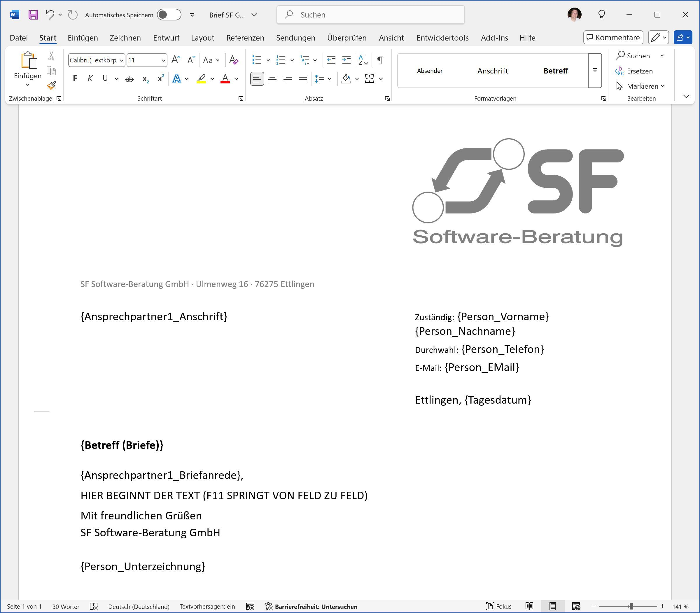Click the lightbulb ideas icon

(602, 14)
